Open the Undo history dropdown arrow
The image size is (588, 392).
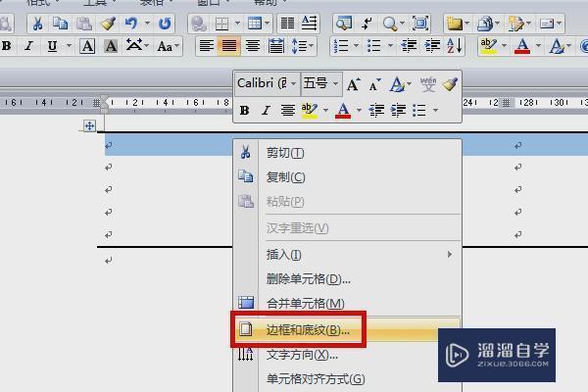(x=147, y=24)
